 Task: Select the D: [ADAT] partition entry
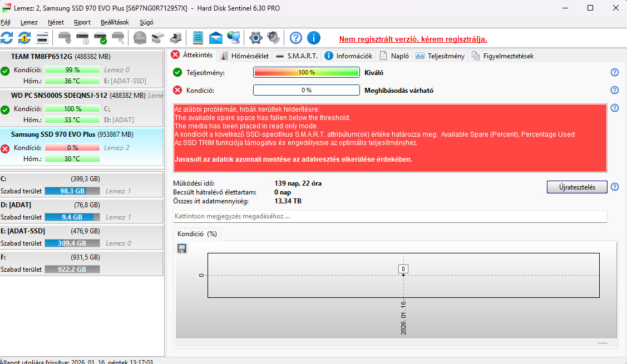(x=82, y=211)
